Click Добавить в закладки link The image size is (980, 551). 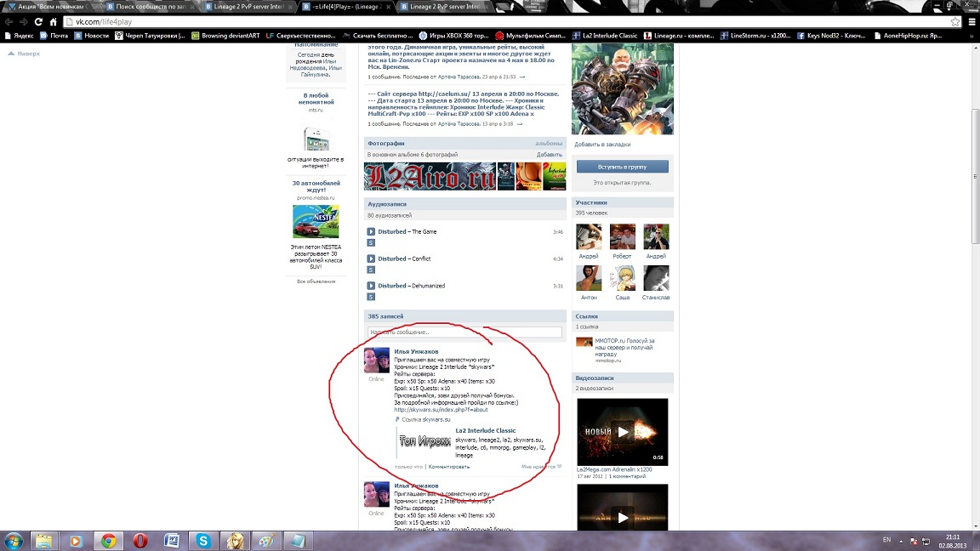[x=602, y=145]
